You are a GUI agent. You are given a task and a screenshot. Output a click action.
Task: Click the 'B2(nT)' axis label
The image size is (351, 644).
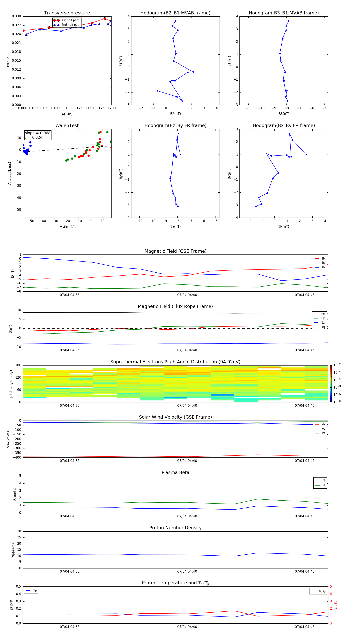tap(175, 114)
